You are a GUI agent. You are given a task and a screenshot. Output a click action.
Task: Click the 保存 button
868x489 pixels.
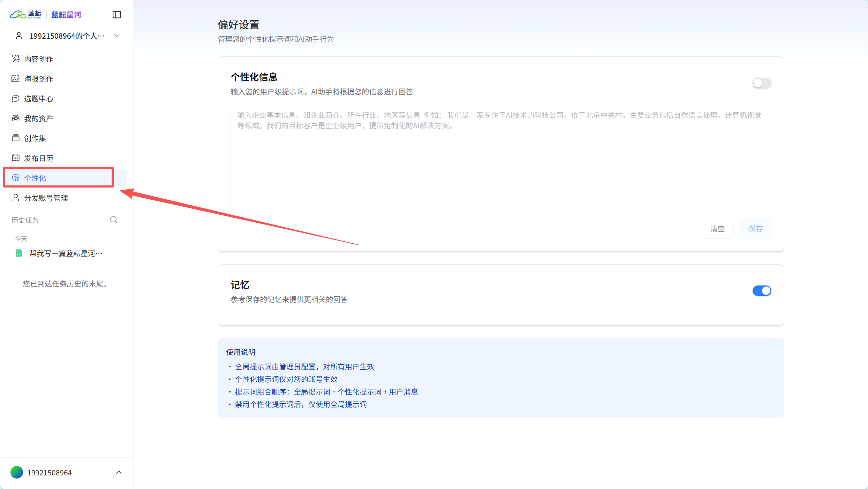pyautogui.click(x=755, y=228)
